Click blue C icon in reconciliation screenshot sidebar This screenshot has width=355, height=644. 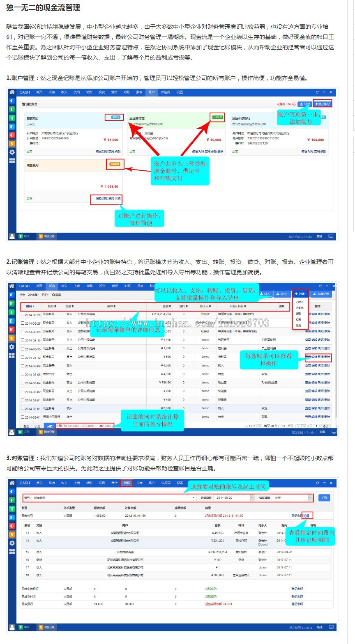[12, 491]
